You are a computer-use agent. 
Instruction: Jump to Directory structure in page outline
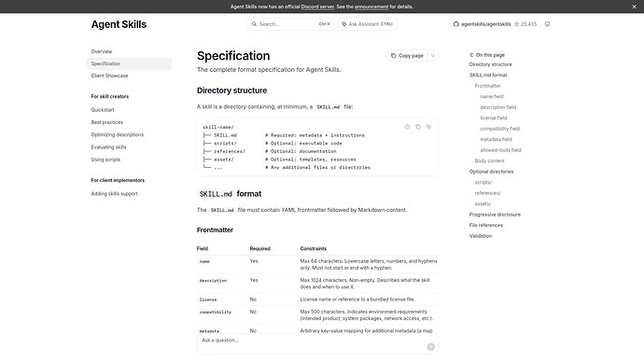(x=490, y=64)
